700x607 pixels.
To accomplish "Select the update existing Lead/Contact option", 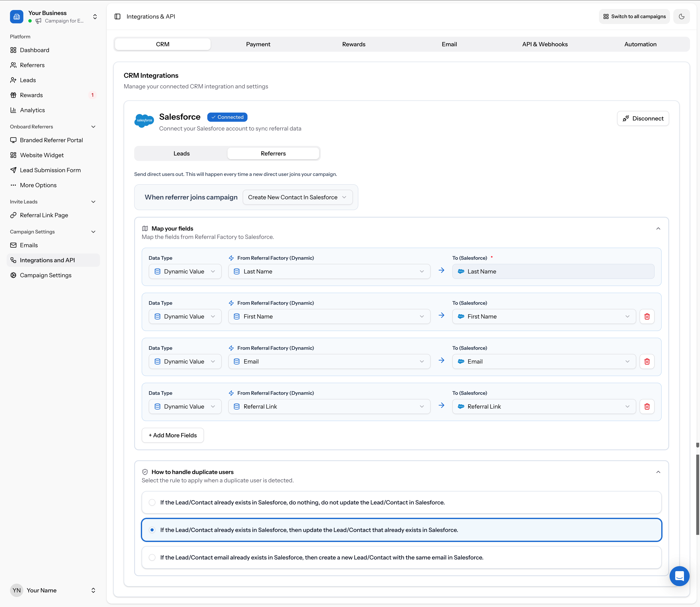I will tap(152, 530).
